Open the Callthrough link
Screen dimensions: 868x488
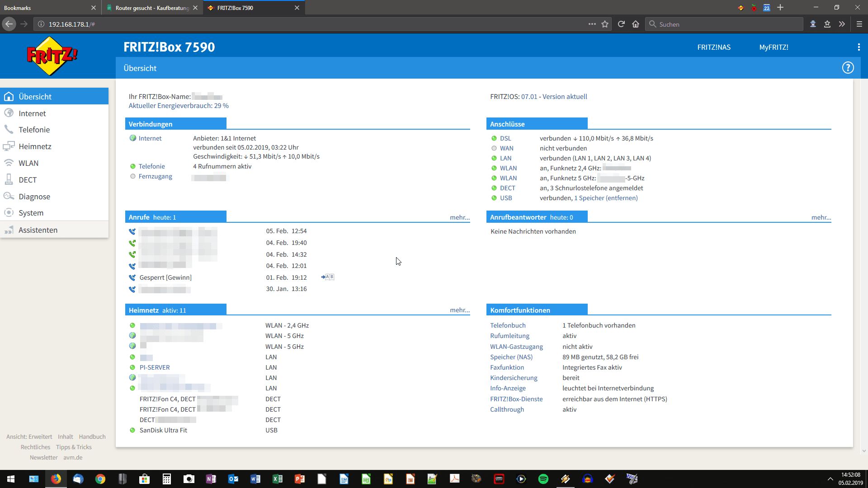coord(507,409)
